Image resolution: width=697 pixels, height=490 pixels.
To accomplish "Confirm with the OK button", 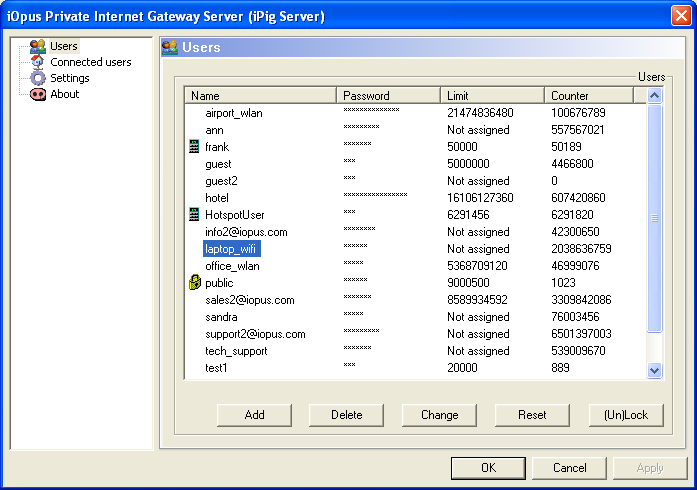I will (488, 468).
